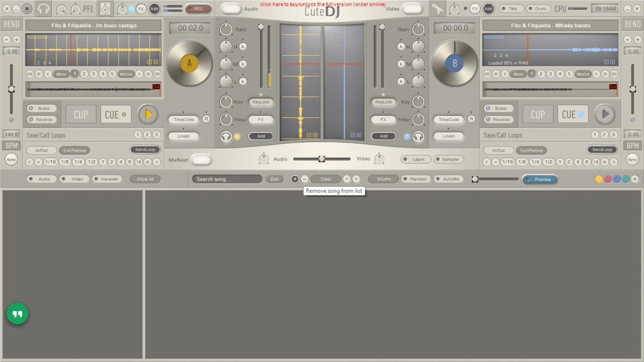The width and height of the screenshot is (644, 362).
Task: Skip deck A fast rewind triple-arrow button
Action: (x=30, y=74)
